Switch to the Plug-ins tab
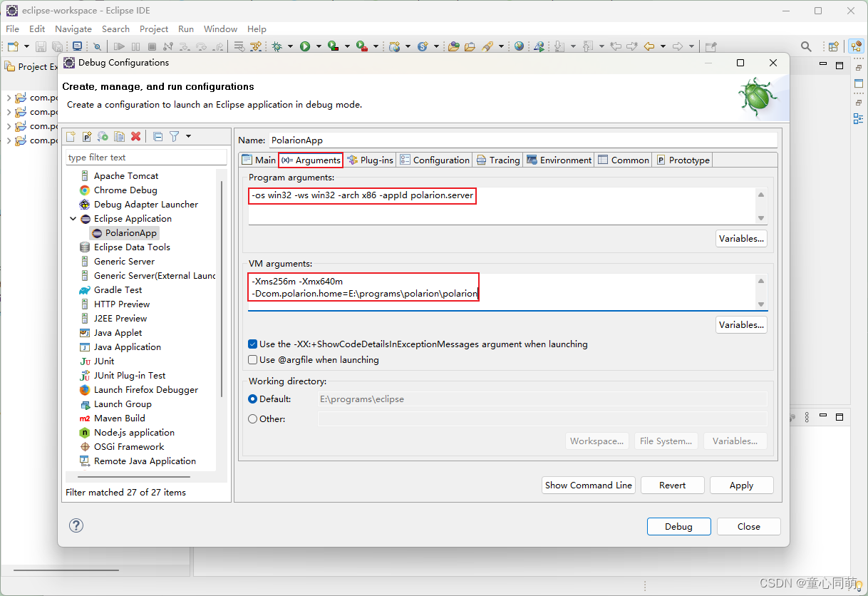The height and width of the screenshot is (596, 868). (x=370, y=160)
